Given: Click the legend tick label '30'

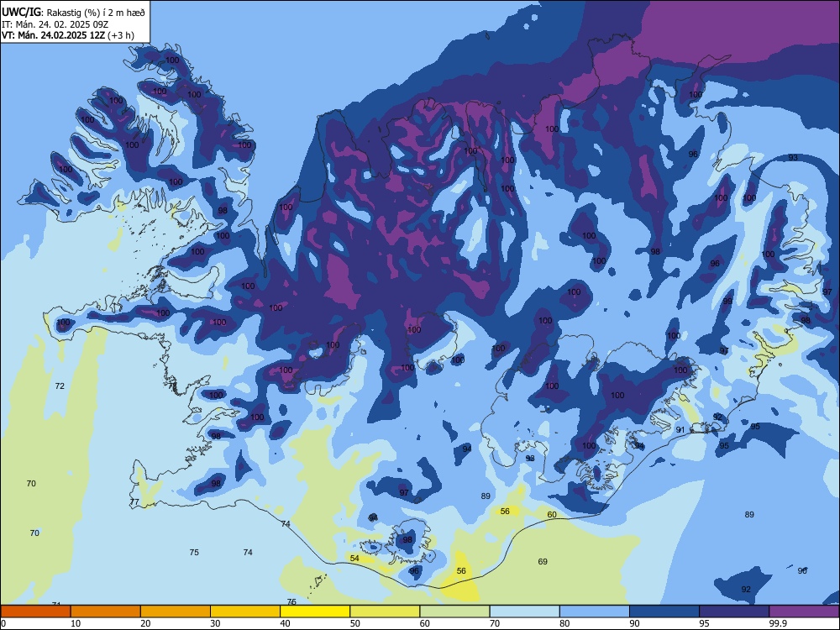Looking at the screenshot, I should coord(215,623).
